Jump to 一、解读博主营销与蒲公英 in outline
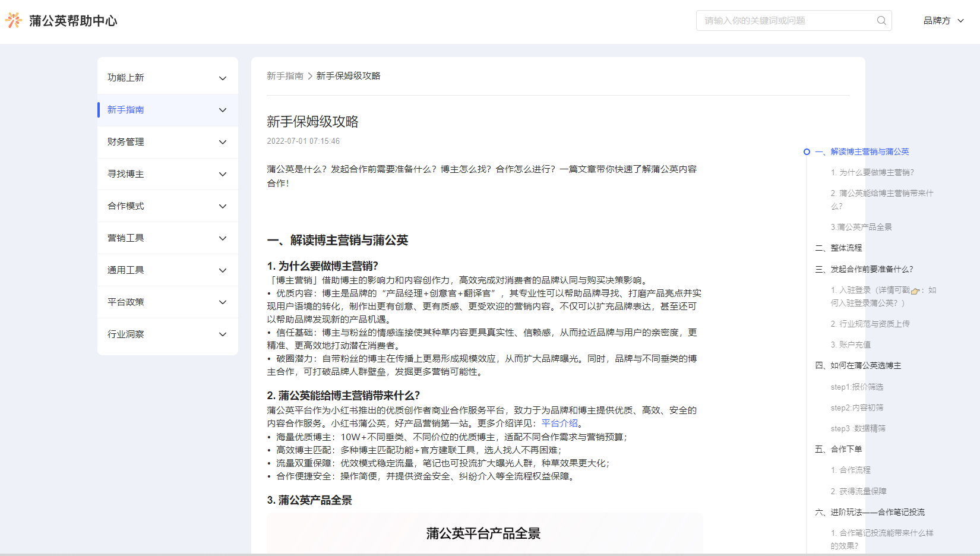 tap(862, 152)
